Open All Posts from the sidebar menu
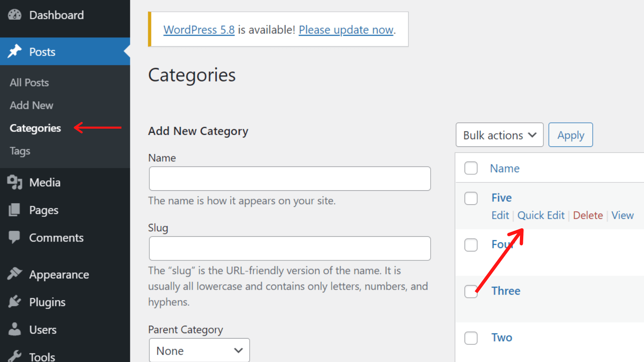This screenshot has width=644, height=362. point(29,82)
